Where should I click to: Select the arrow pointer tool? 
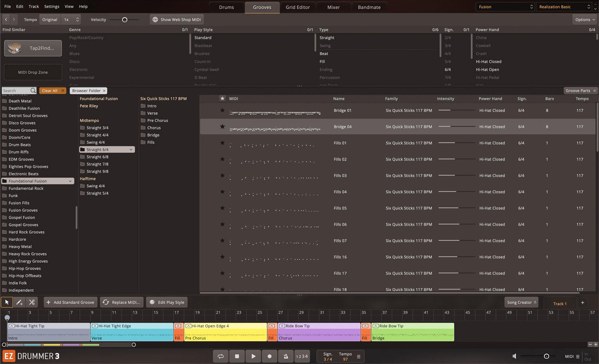point(7,302)
